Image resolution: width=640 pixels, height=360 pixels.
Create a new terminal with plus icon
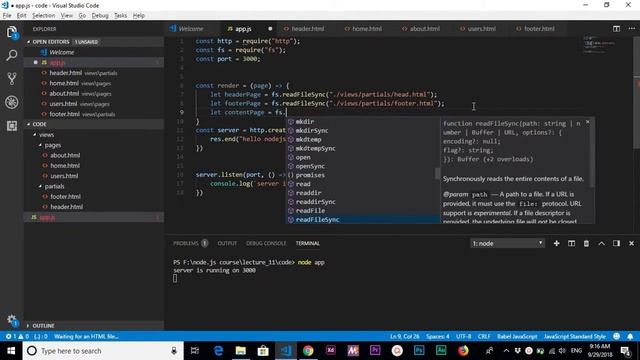click(556, 243)
